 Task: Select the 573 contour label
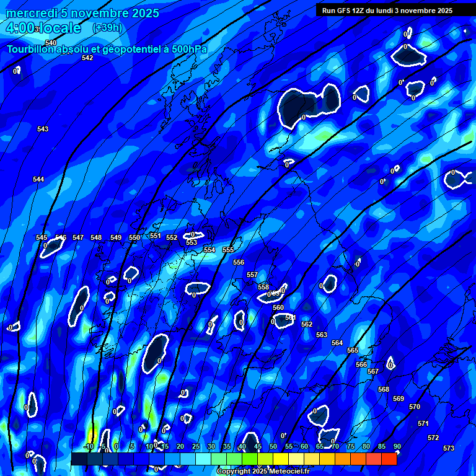(x=449, y=448)
